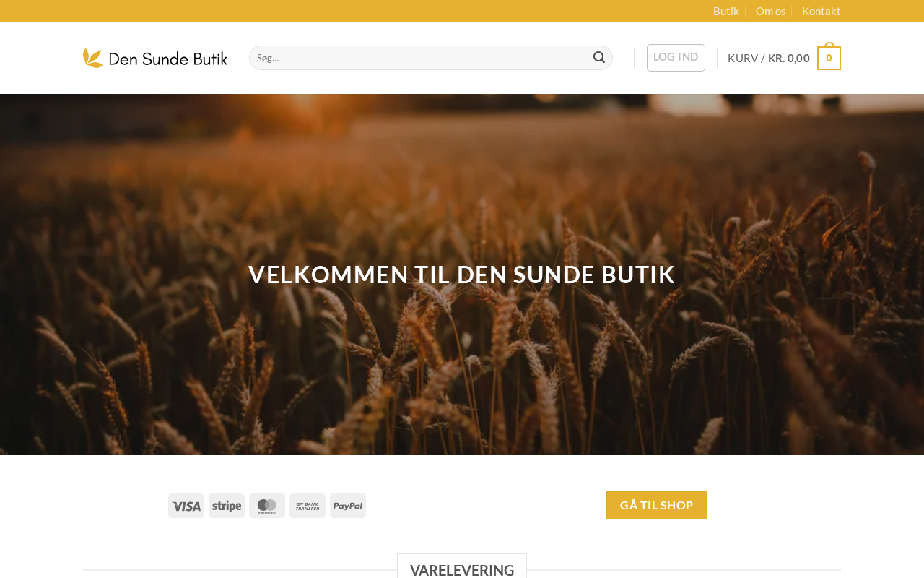Image resolution: width=924 pixels, height=578 pixels.
Task: Select the VARELEVERING section title
Action: pyautogui.click(x=462, y=569)
